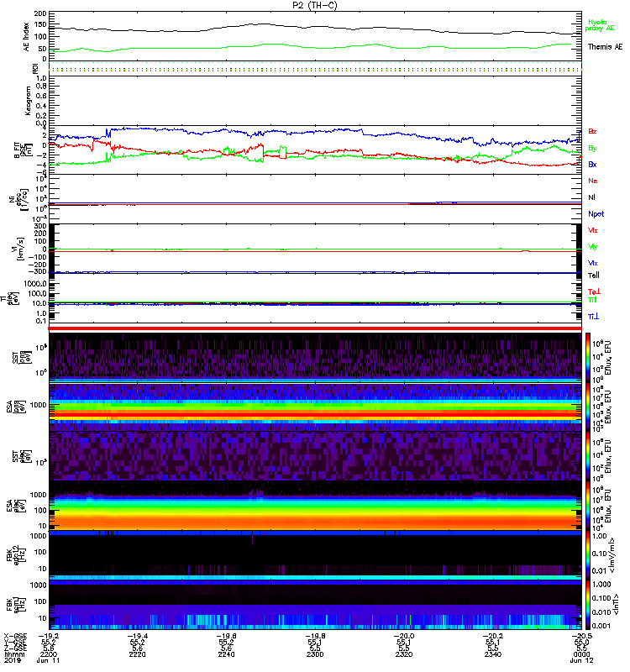Click the -19.4 X-GSE value

click(x=137, y=637)
